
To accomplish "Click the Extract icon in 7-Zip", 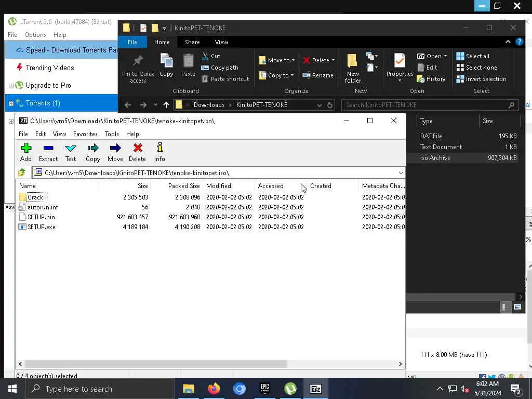I will [x=48, y=152].
